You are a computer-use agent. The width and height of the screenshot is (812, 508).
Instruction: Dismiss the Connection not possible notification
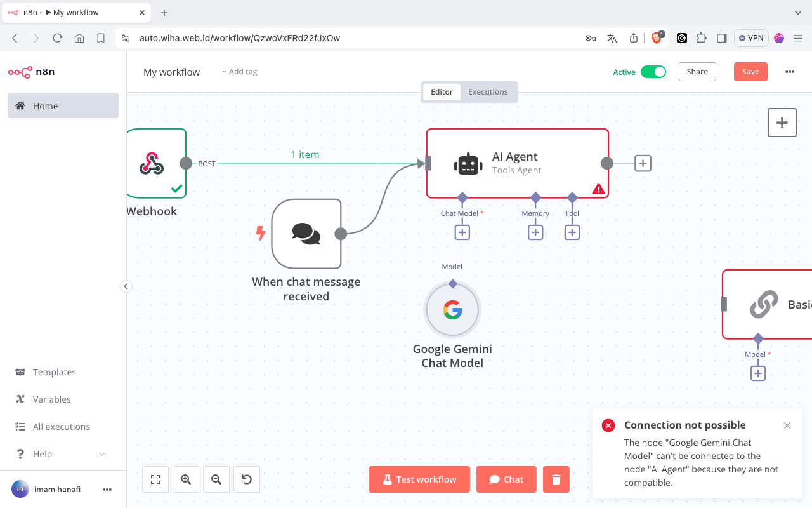[x=787, y=425]
